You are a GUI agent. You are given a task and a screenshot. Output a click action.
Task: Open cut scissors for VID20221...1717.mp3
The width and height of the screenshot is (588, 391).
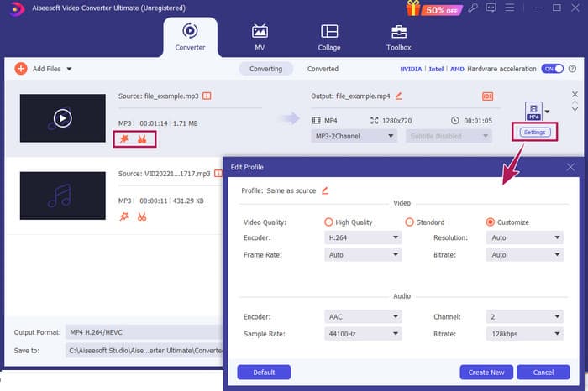(x=142, y=216)
